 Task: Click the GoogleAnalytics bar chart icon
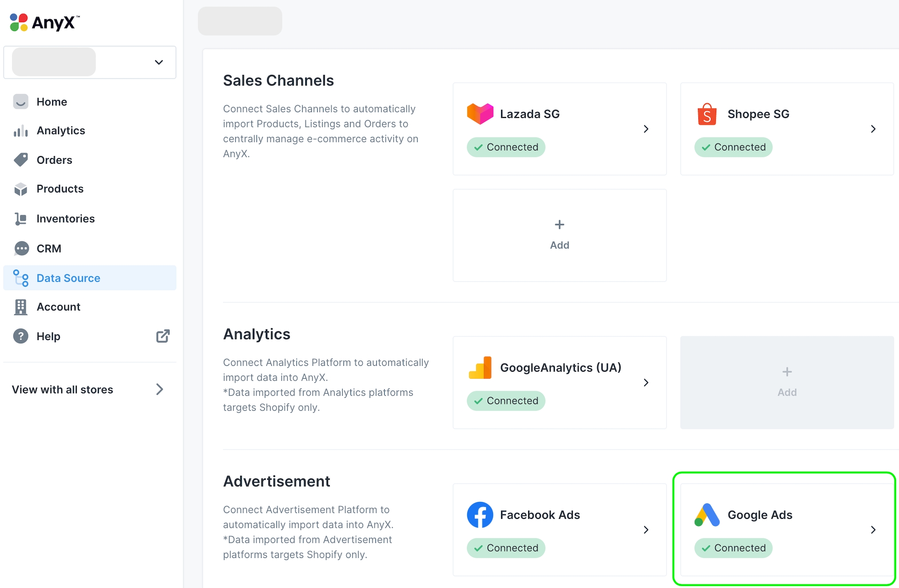pos(480,368)
